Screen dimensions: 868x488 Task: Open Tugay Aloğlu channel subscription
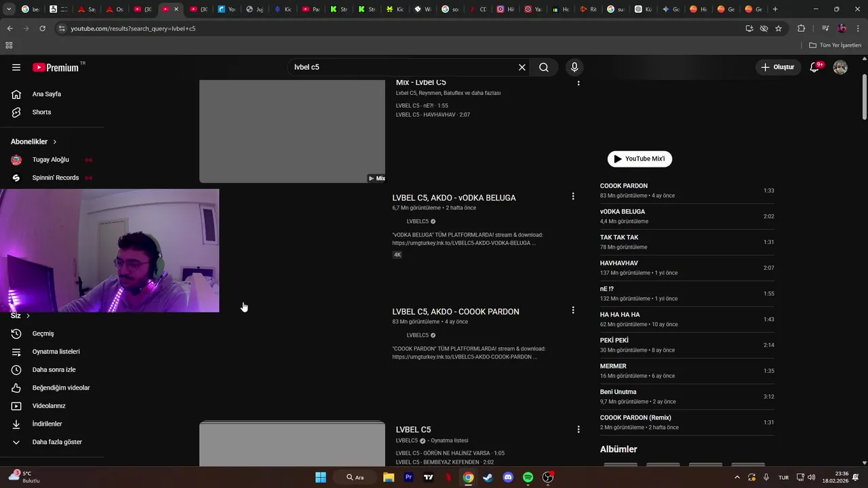(52, 160)
